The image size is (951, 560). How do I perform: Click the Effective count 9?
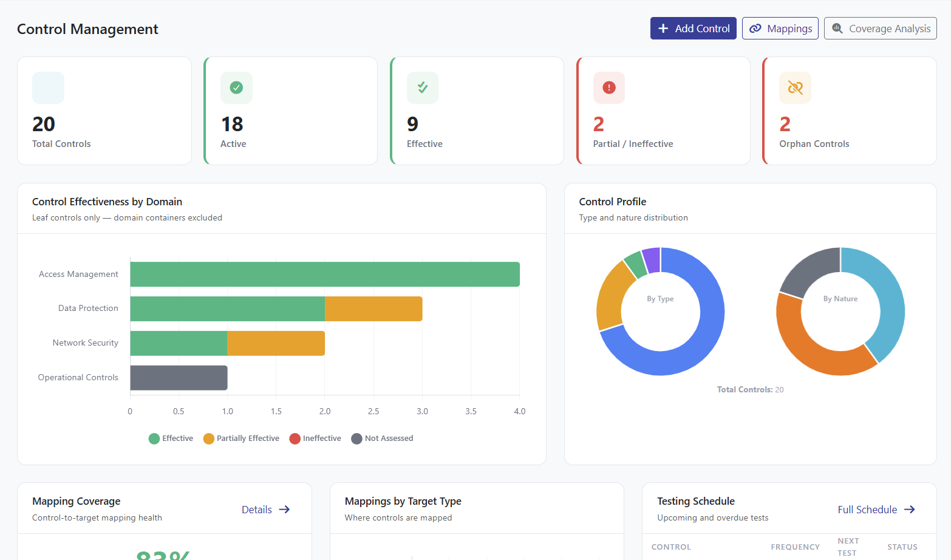(x=413, y=124)
